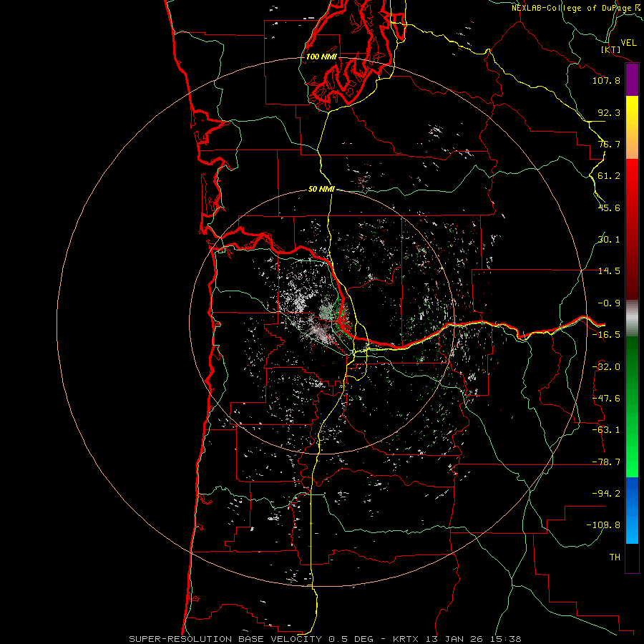This screenshot has width=644, height=644.
Task: Click the 61.2 velocity scale value
Action: coord(609,176)
